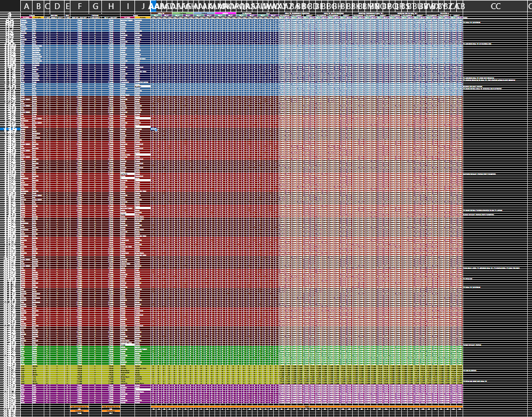Screen dimensions: 532x417
Task: Select column J header
Action: tap(143, 6)
